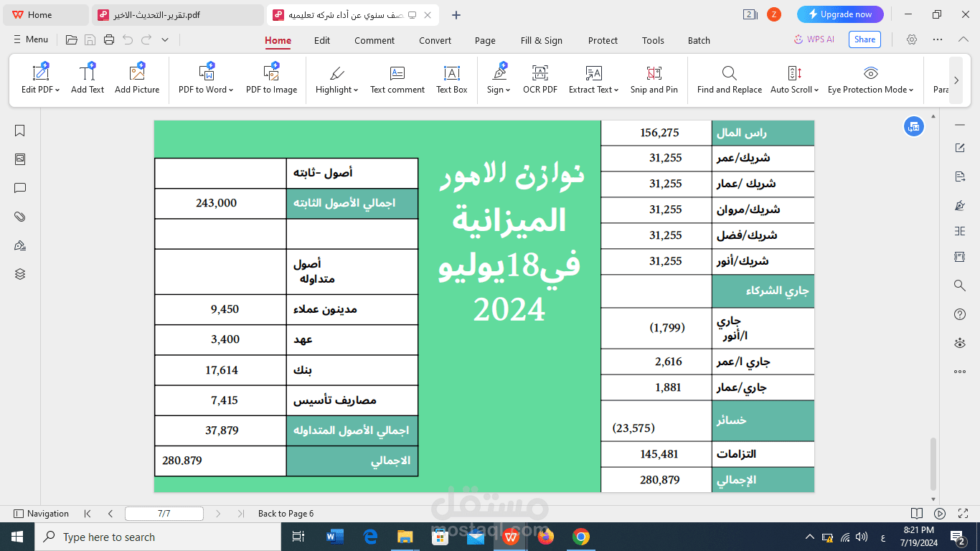Image resolution: width=980 pixels, height=551 pixels.
Task: Open the help question mark icon
Action: [x=960, y=314]
